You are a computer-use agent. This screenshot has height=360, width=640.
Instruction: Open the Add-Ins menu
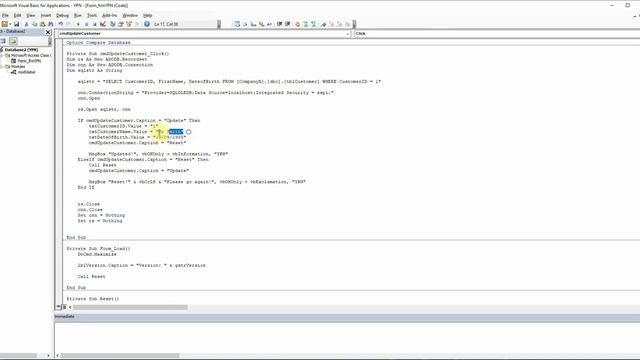pos(109,15)
